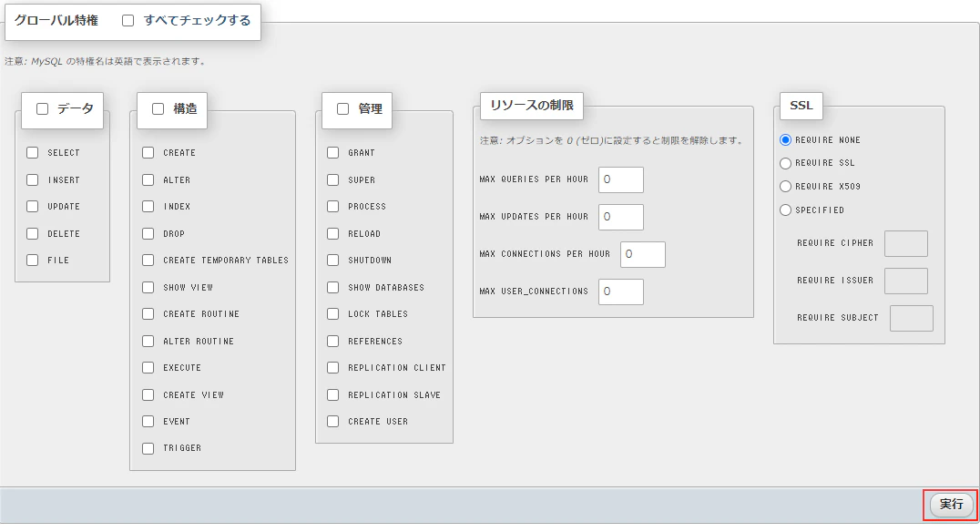The image size is (980, 532).
Task: Enable the すべてチェックする checkbox
Action: (128, 21)
